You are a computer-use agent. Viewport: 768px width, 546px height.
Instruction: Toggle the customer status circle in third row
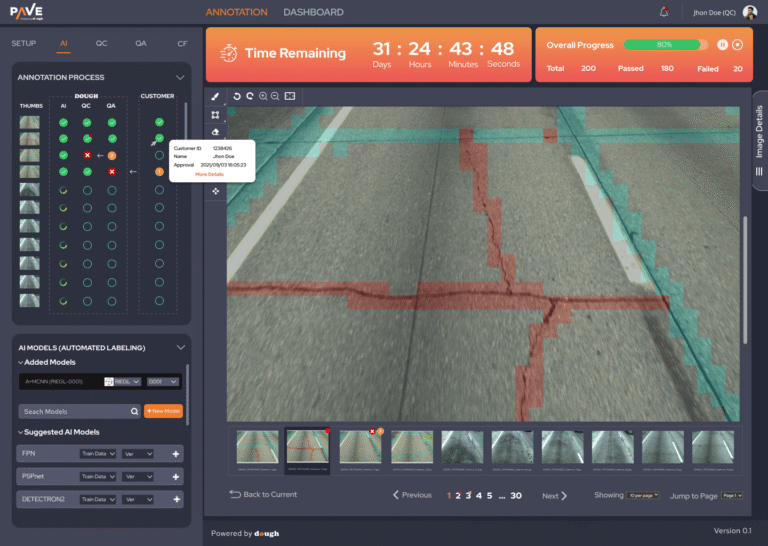[x=159, y=156]
